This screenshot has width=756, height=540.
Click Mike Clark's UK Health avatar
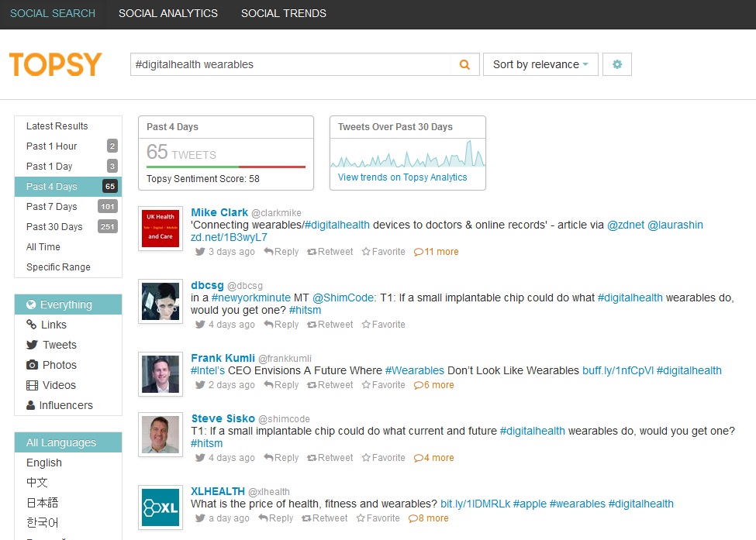coord(161,229)
